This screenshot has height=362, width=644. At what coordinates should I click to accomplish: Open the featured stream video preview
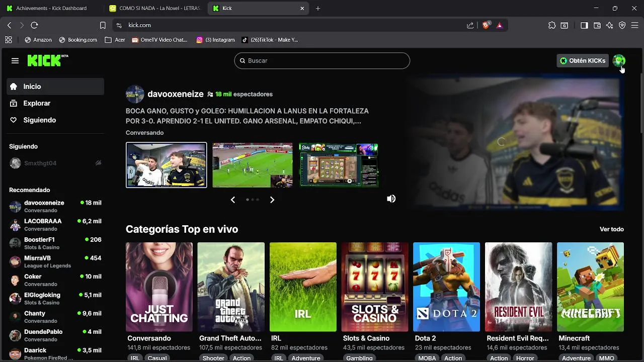tap(515, 142)
